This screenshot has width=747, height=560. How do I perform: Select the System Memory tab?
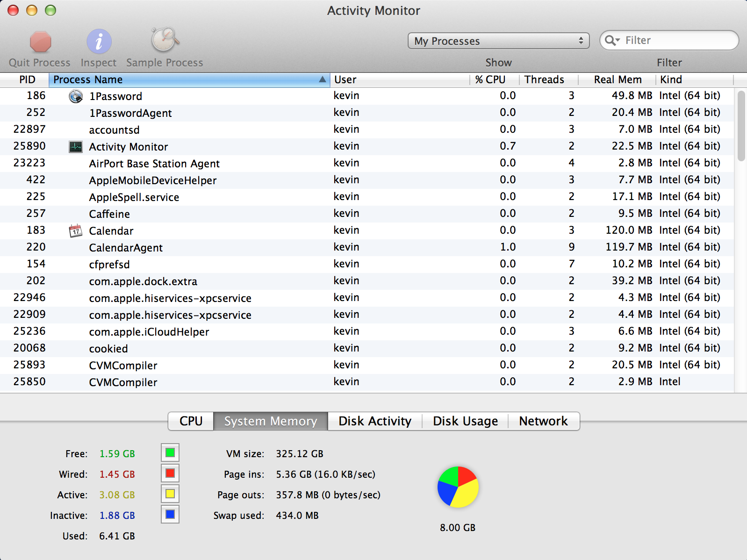click(271, 421)
